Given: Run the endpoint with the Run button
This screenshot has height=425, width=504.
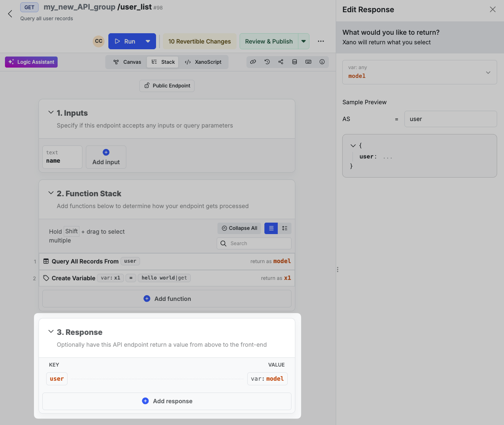Looking at the screenshot, I should click(x=125, y=41).
